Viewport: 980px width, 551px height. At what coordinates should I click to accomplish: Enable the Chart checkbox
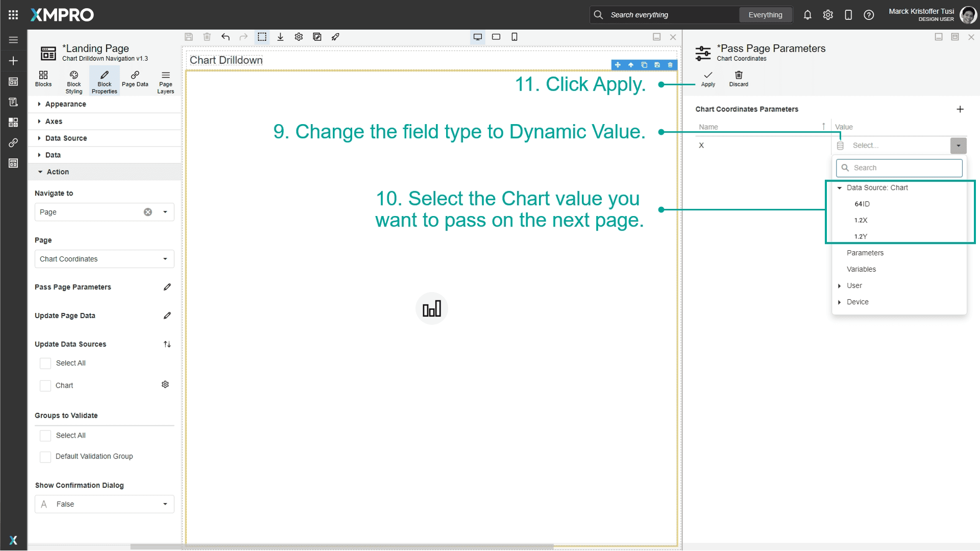point(45,386)
